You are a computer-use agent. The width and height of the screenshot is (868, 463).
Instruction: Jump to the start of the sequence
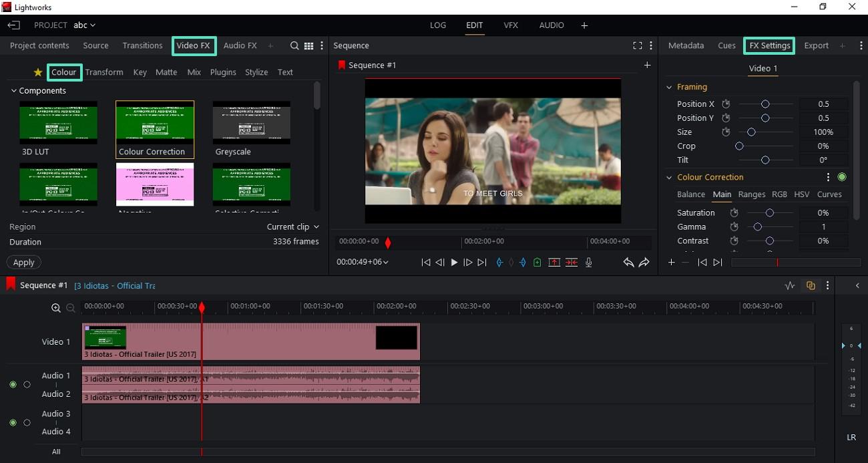click(x=426, y=263)
